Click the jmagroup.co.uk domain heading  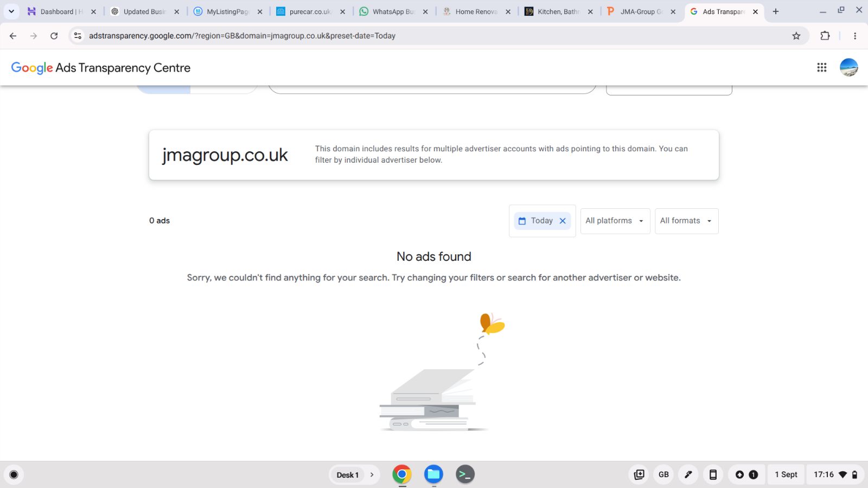click(225, 155)
